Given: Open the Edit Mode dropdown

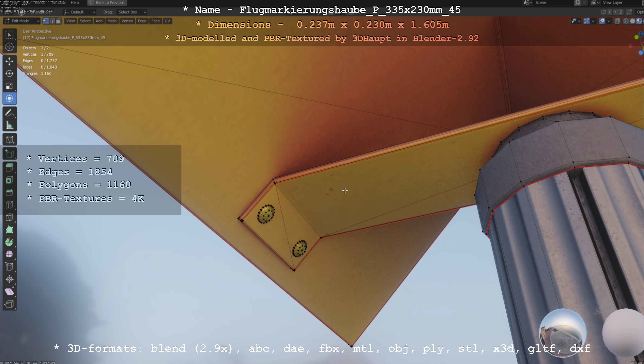Looking at the screenshot, I should (22, 21).
